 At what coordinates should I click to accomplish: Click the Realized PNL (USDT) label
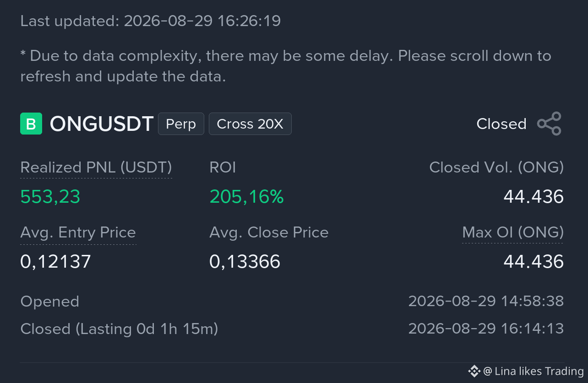pos(96,167)
